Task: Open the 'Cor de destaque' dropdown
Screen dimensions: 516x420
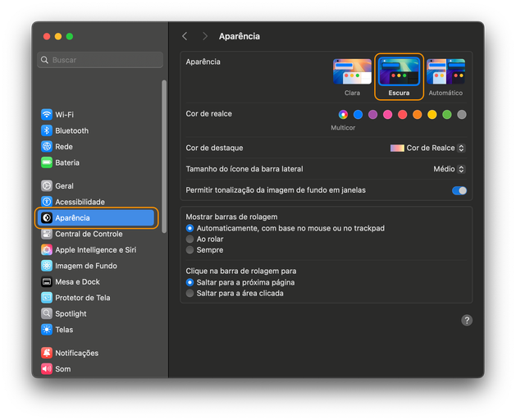Action: (427, 148)
